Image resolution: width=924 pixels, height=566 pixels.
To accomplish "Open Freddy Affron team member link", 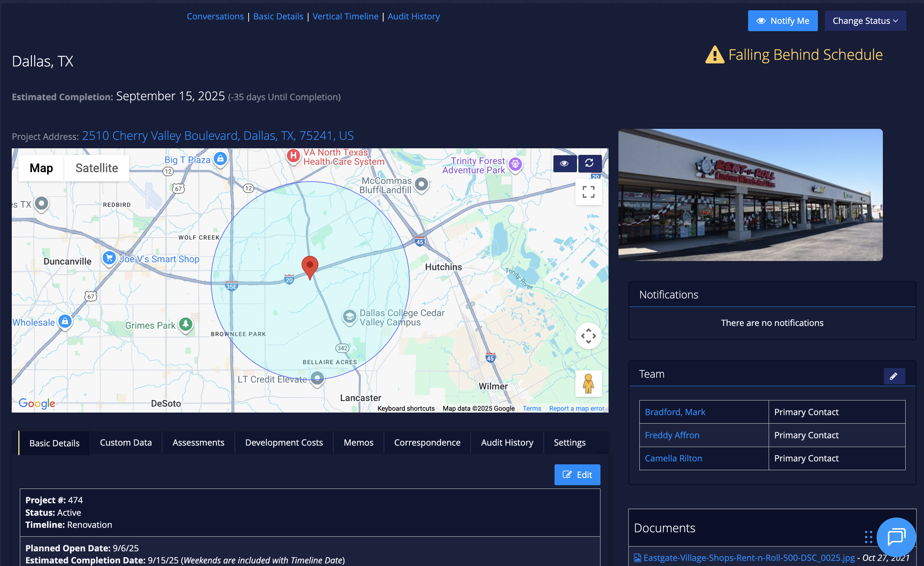I will (672, 435).
